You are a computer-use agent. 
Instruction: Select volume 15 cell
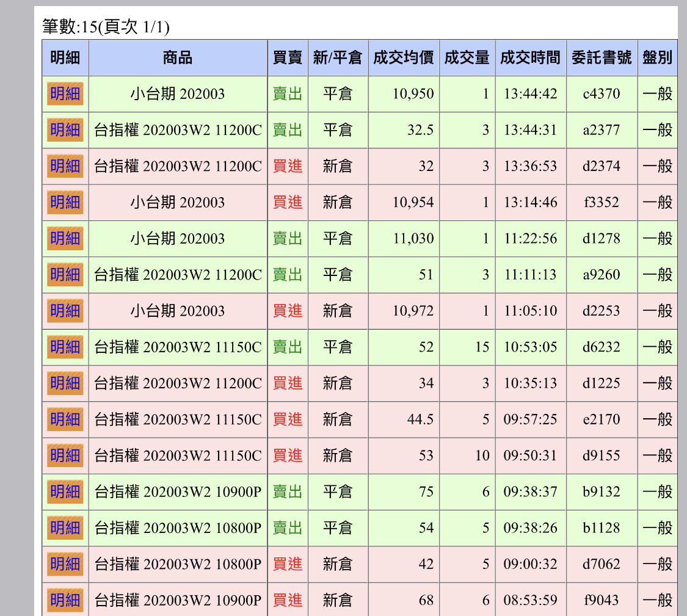pos(467,347)
